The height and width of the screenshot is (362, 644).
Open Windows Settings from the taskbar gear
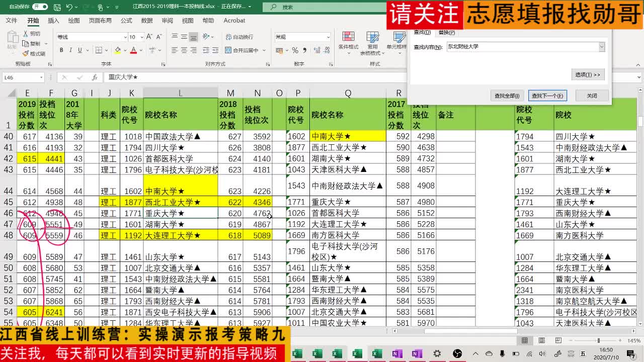[x=437, y=353]
